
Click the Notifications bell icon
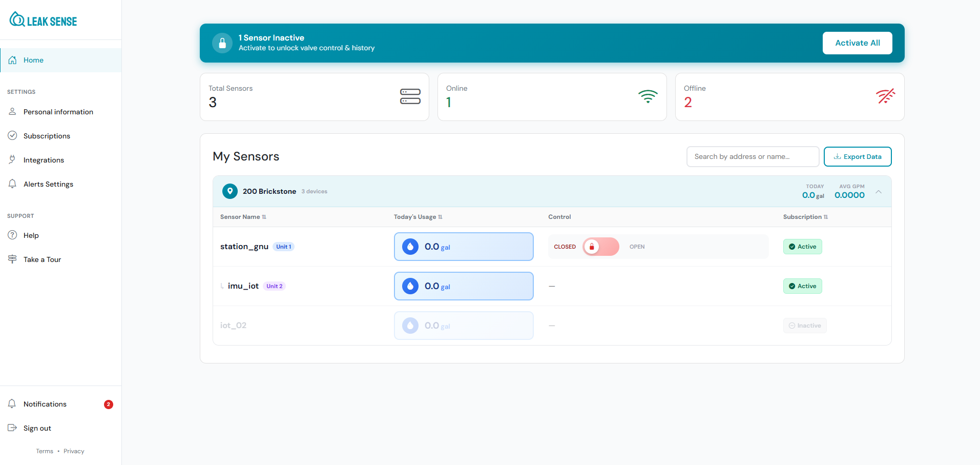coord(12,403)
